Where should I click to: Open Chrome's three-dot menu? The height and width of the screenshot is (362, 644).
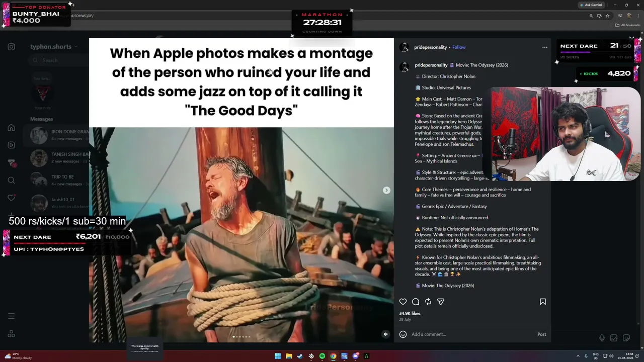coord(638,16)
